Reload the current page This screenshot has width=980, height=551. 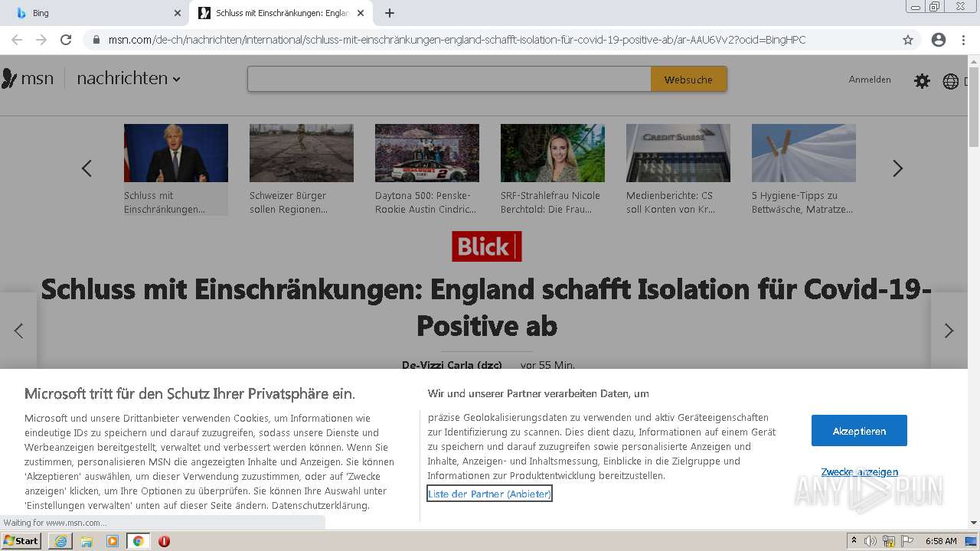66,40
